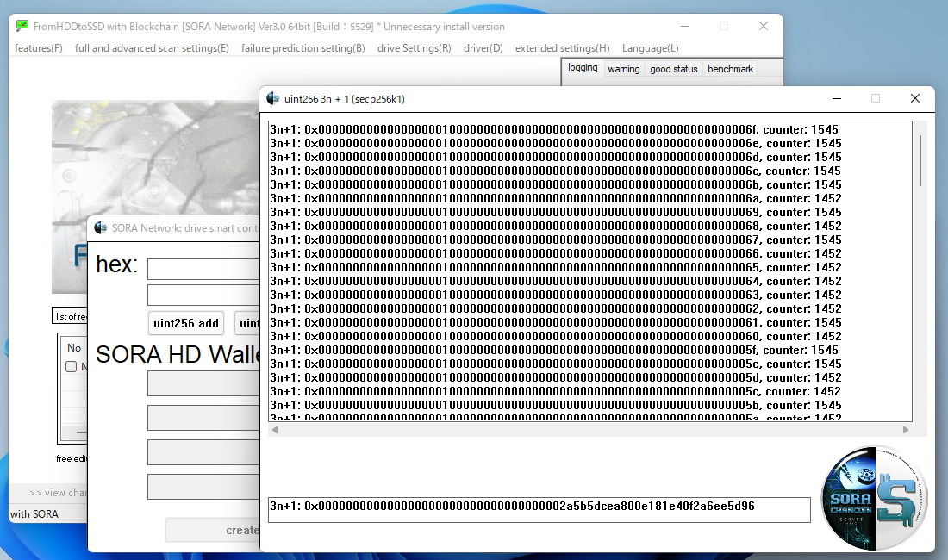The image size is (948, 560).
Task: Click the 'with SORA' status text
Action: tap(34, 514)
